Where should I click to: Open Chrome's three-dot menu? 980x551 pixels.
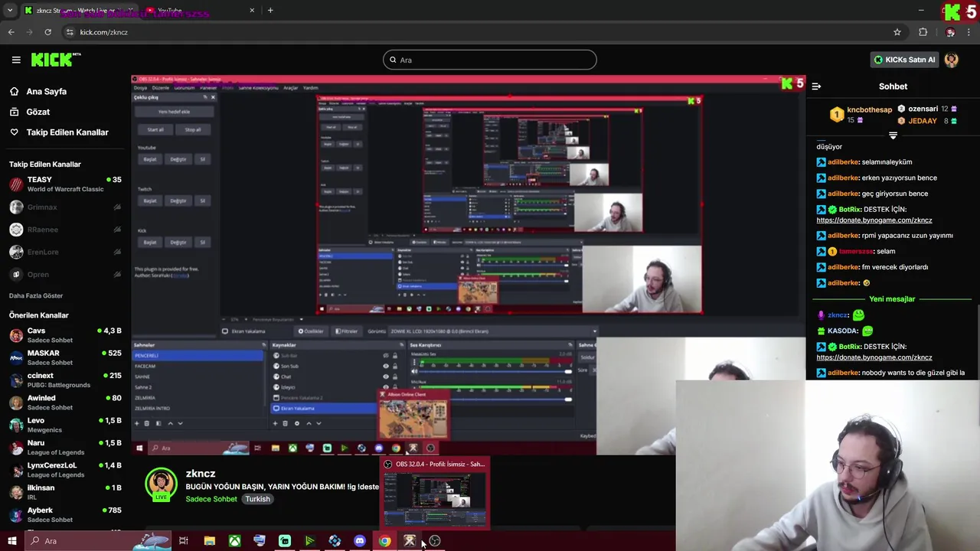click(x=969, y=32)
